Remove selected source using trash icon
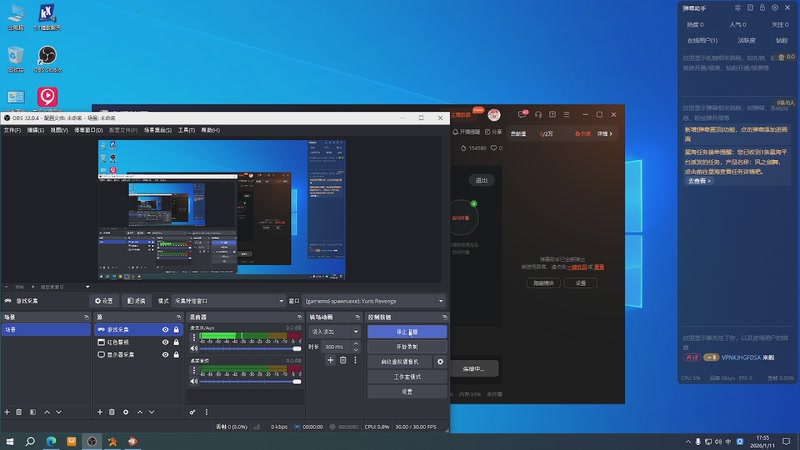Image resolution: width=800 pixels, height=450 pixels. click(x=112, y=412)
